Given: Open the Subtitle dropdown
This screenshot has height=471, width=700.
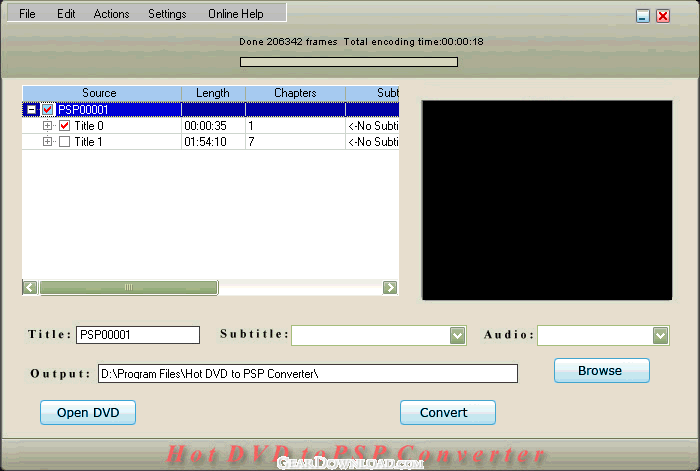Looking at the screenshot, I should pos(457,335).
